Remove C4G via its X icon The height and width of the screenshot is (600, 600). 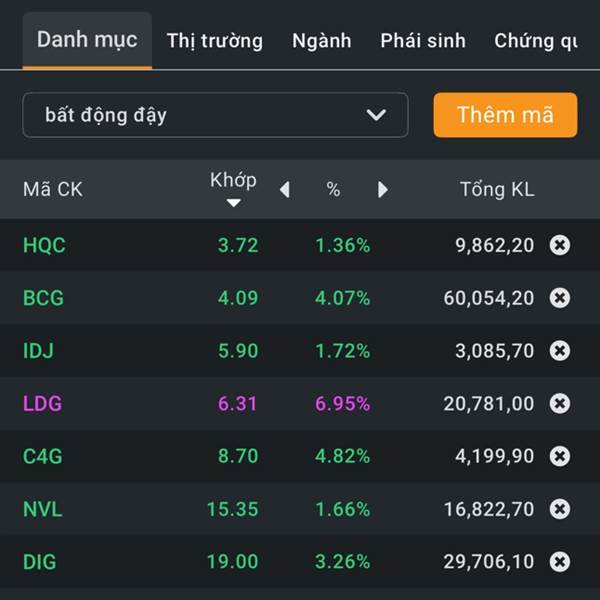[559, 456]
